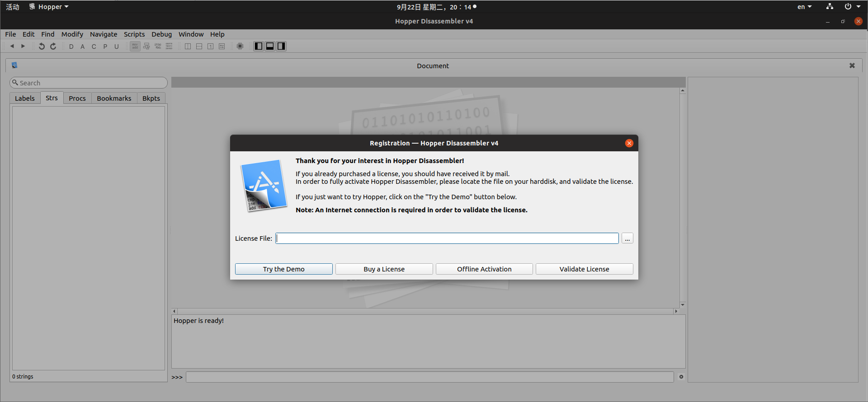Click the scroll down arrow of disassembly scrollbar

pyautogui.click(x=683, y=305)
